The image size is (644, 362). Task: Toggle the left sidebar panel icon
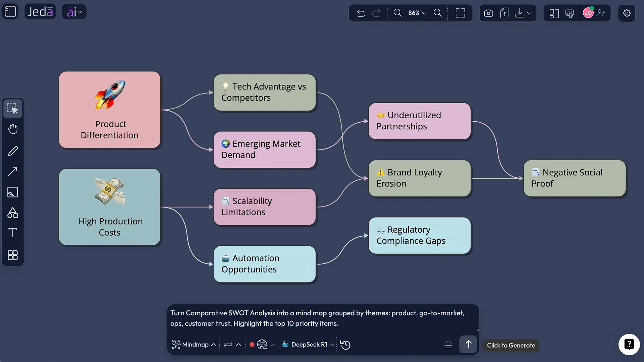coord(10,12)
